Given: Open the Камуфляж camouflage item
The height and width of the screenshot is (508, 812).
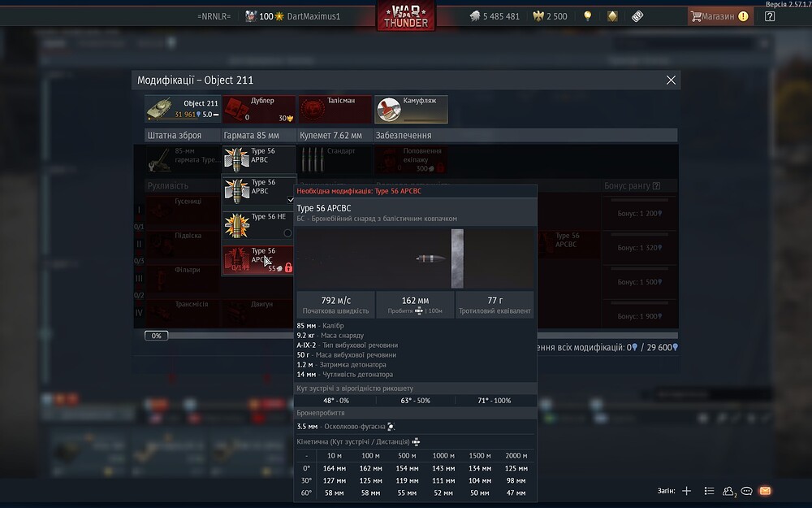Looking at the screenshot, I should [411, 109].
